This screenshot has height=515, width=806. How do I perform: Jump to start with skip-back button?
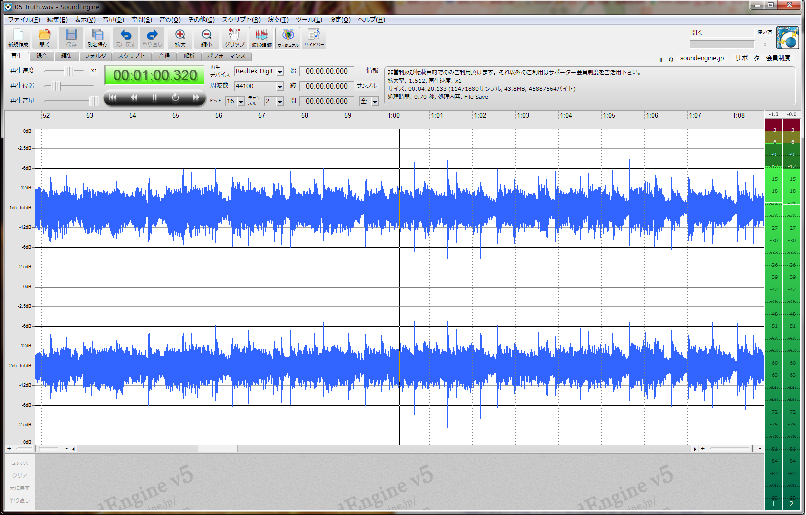coord(113,98)
